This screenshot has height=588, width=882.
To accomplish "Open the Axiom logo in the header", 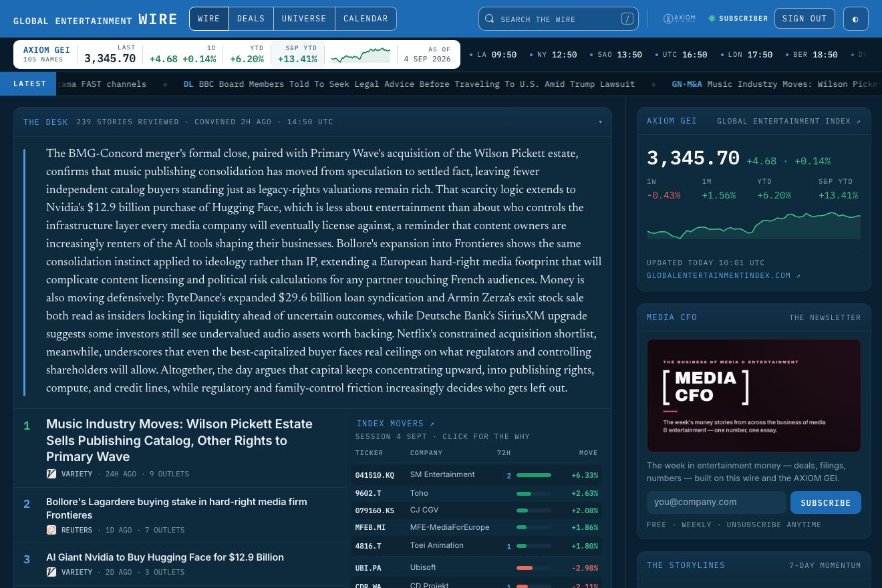I will [679, 19].
